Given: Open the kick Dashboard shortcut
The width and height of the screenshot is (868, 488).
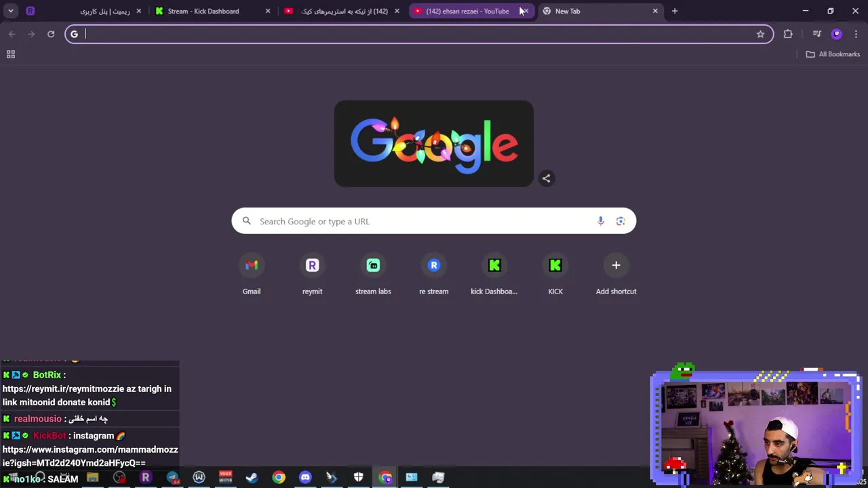Looking at the screenshot, I should pos(494,274).
